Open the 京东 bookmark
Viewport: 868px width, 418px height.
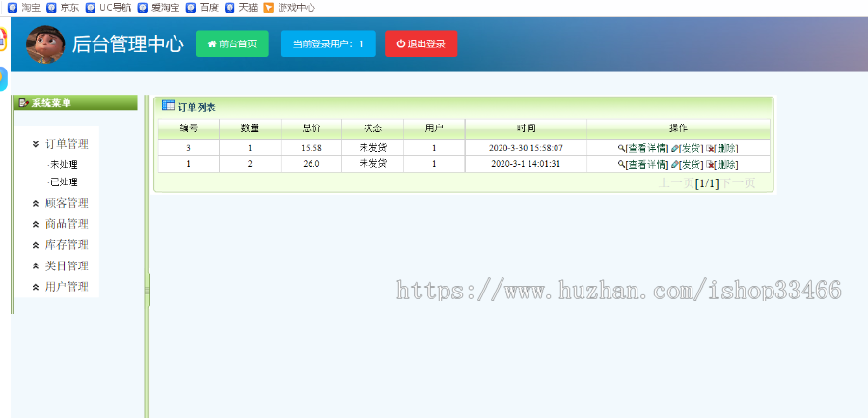[x=63, y=8]
